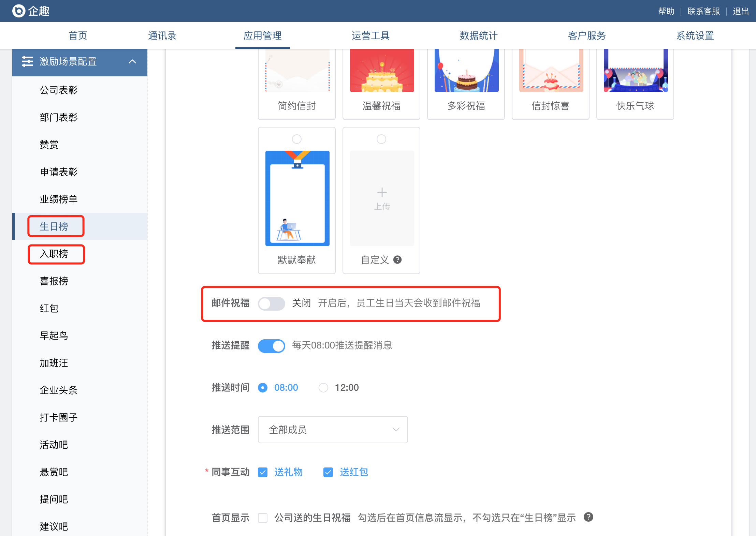Choose the 简约信封 template thumbnail
This screenshot has height=536, width=756.
297,71
